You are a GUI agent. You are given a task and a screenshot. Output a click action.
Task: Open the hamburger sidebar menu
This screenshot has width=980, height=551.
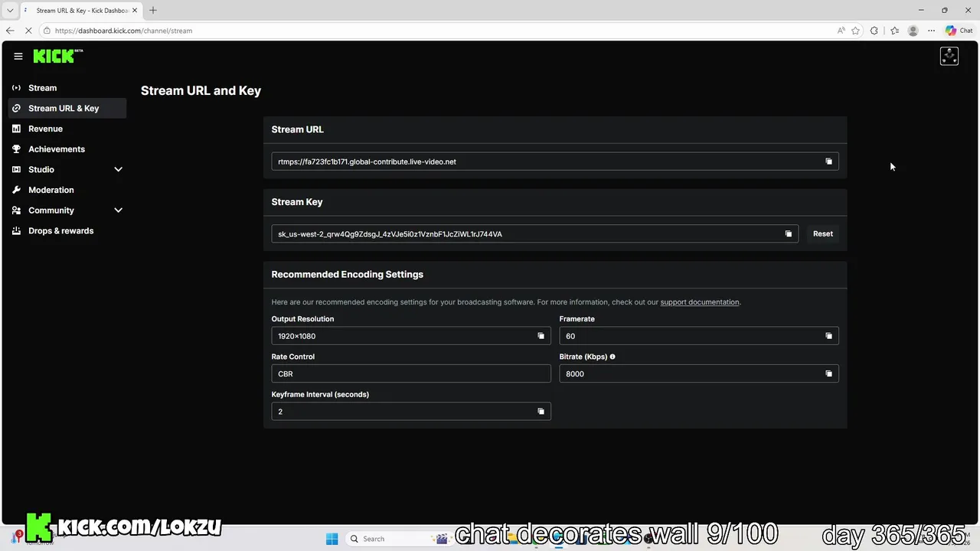18,56
